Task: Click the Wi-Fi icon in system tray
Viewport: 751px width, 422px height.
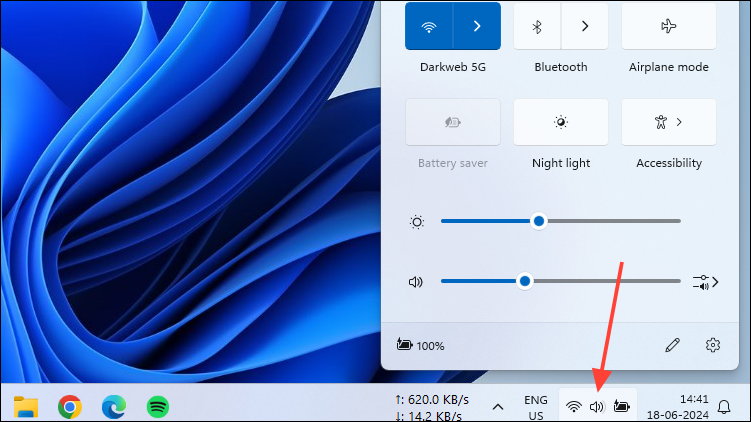Action: [573, 407]
